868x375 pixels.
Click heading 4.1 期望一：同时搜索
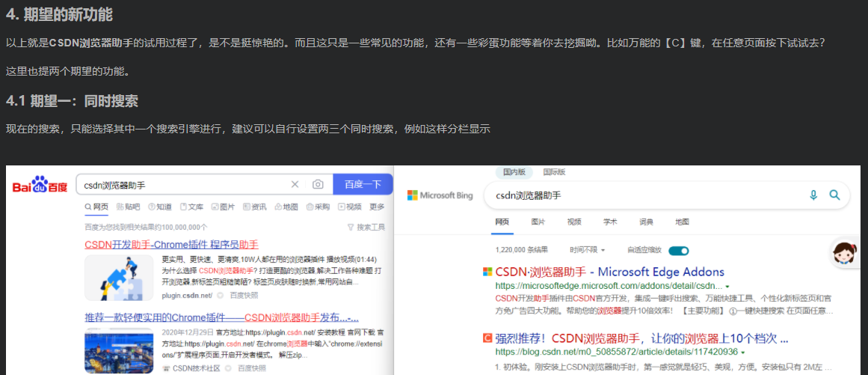coord(72,101)
